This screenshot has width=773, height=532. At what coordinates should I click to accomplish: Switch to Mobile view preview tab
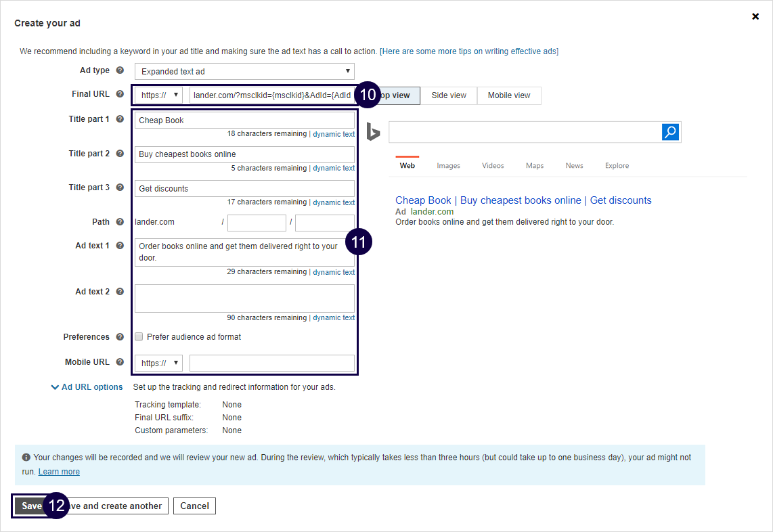pos(509,95)
